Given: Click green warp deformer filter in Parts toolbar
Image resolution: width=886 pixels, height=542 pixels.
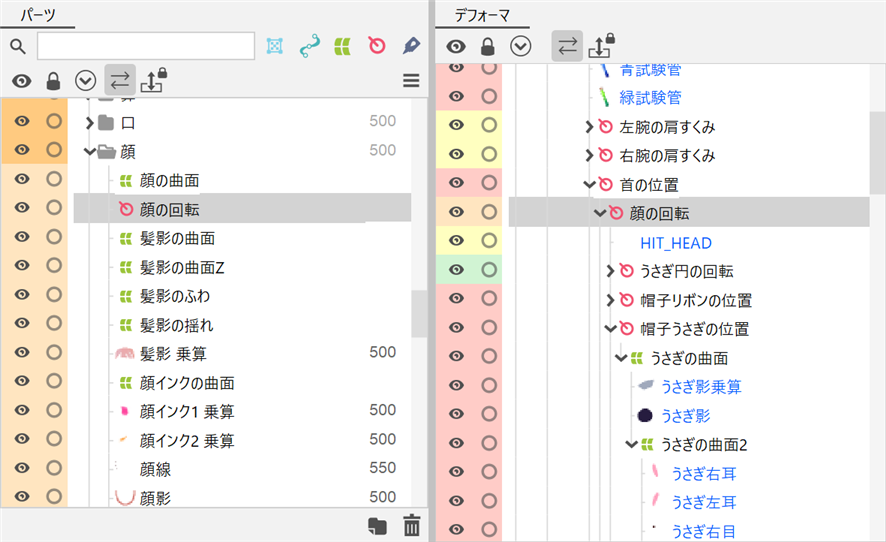Looking at the screenshot, I should tap(343, 46).
